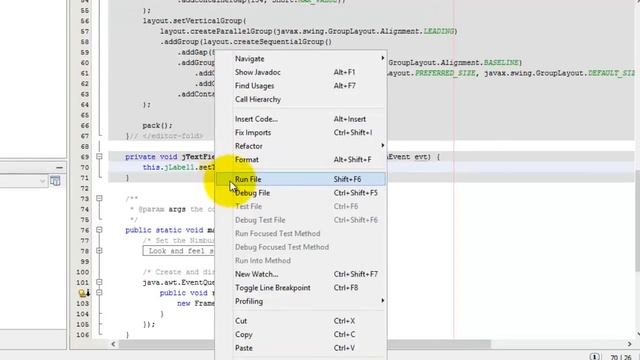This screenshot has width=640, height=360.
Task: Collapse the run method fold at line 102
Action: [x=99, y=293]
